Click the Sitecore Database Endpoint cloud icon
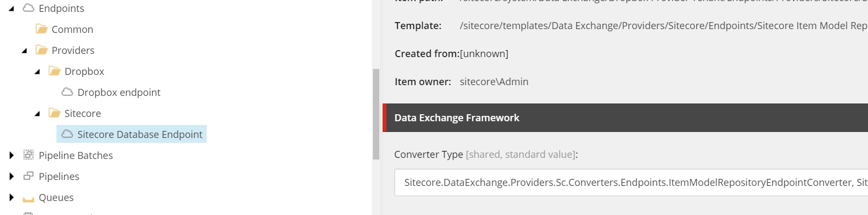 [67, 134]
